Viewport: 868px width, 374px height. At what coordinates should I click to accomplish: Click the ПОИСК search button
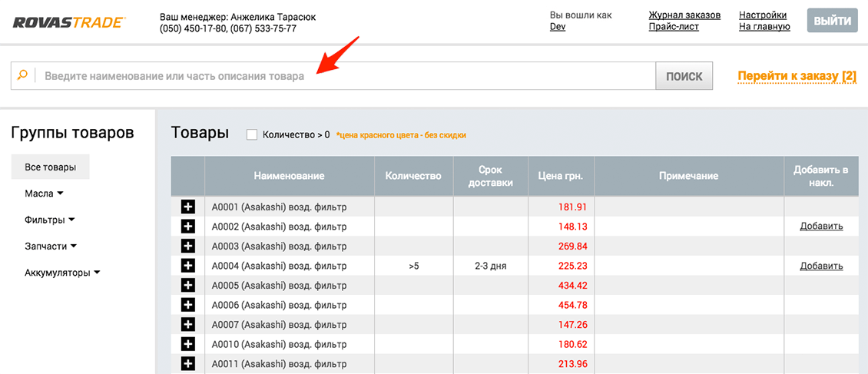[x=684, y=76]
